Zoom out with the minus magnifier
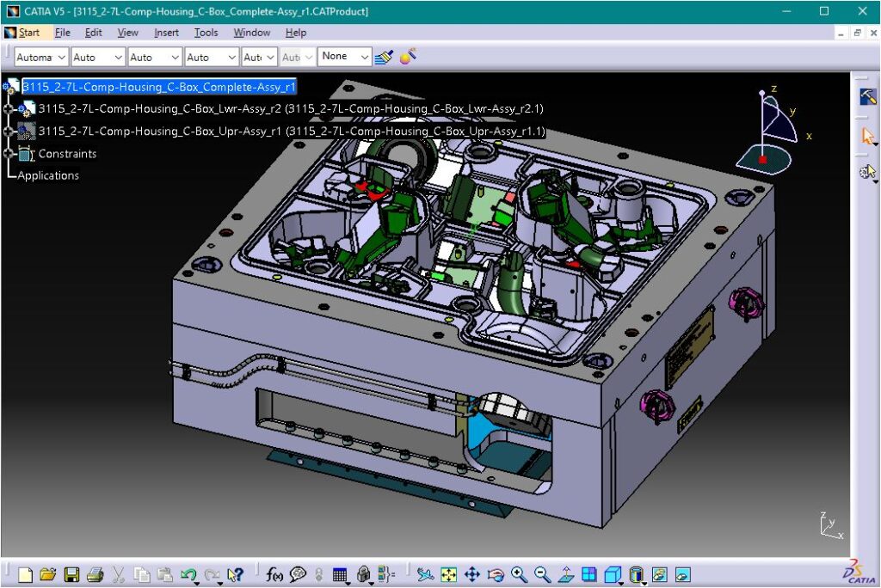881x588 pixels. tap(542, 574)
